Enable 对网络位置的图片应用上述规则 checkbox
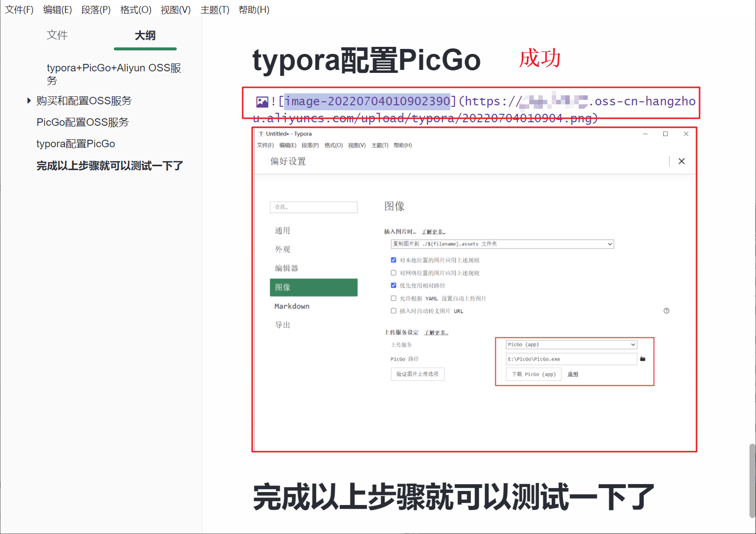Screen dimensions: 756x534 point(393,272)
